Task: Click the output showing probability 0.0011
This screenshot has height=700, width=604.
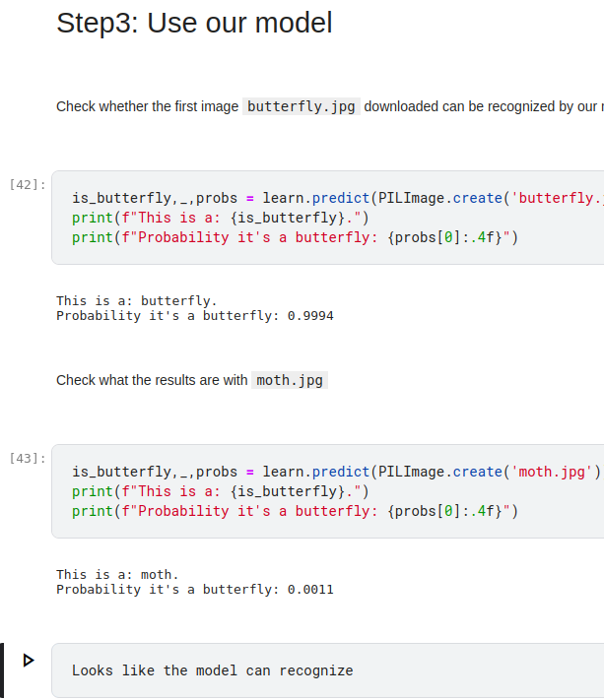Action: (194, 590)
